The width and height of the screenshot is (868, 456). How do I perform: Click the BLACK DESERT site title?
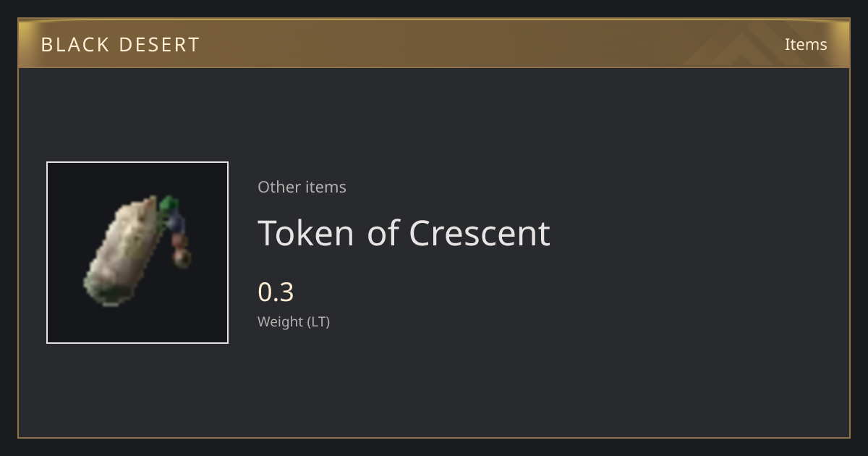pos(120,45)
